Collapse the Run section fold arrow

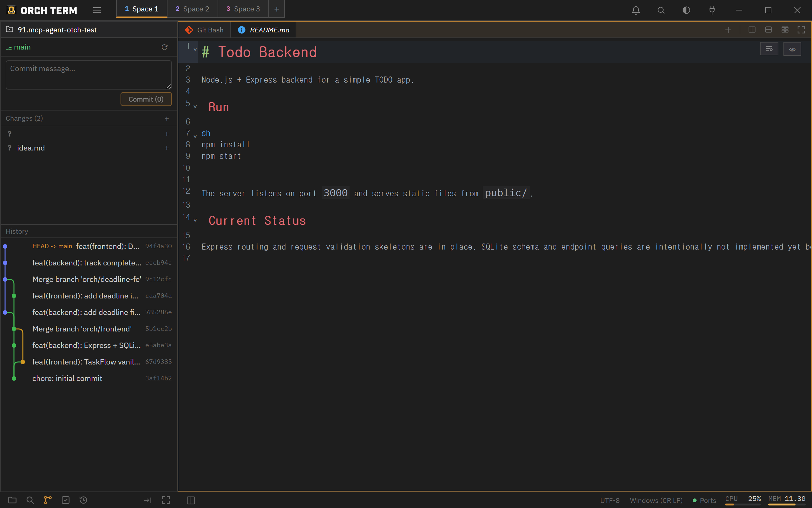pos(195,106)
